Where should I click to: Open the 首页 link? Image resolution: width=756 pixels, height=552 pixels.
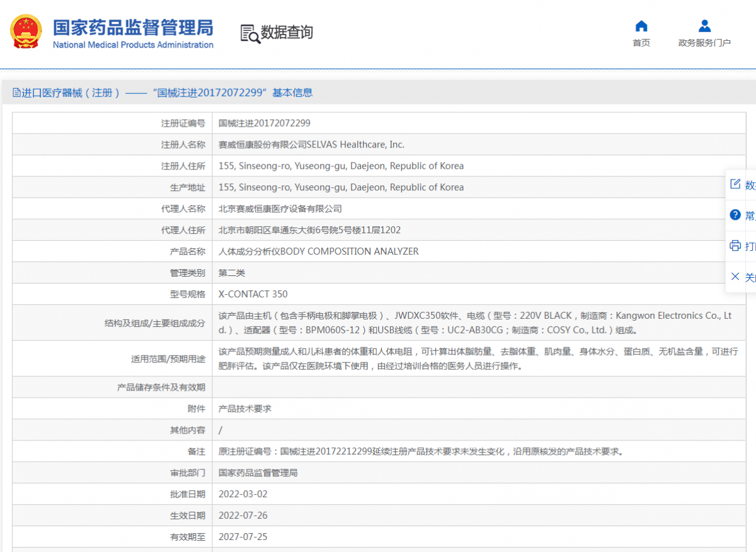point(641,43)
